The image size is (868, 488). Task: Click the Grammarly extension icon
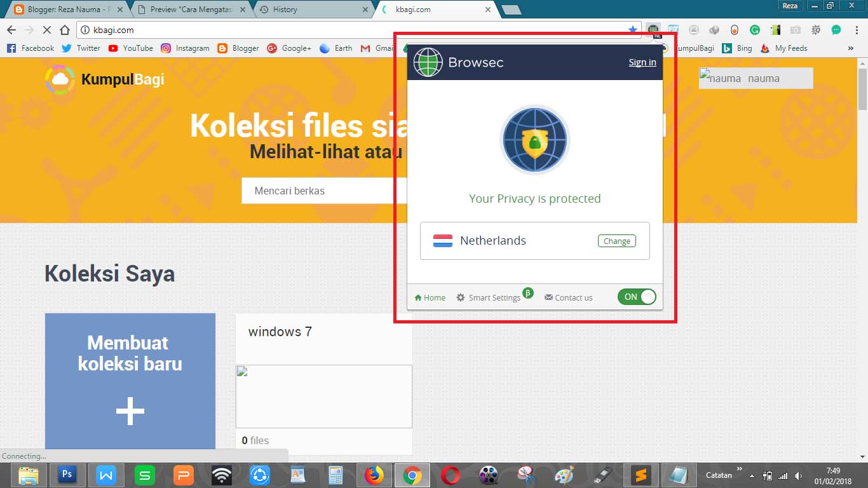[755, 30]
